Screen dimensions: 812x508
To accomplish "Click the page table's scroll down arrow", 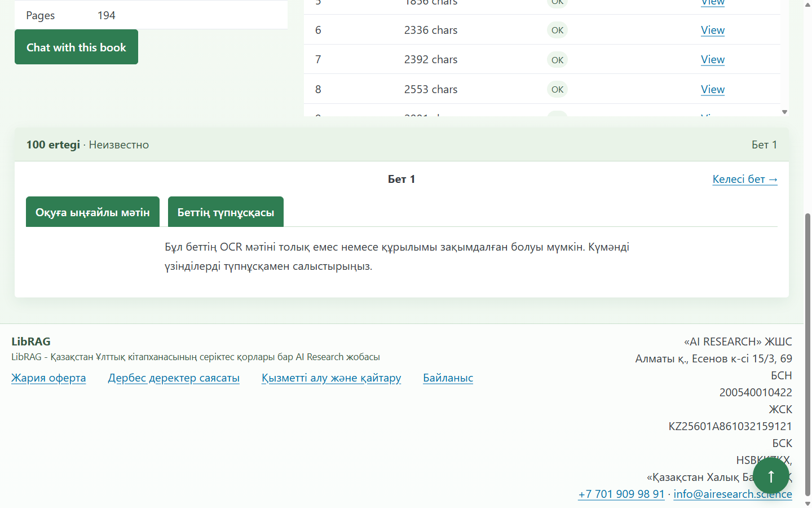I will pyautogui.click(x=784, y=112).
